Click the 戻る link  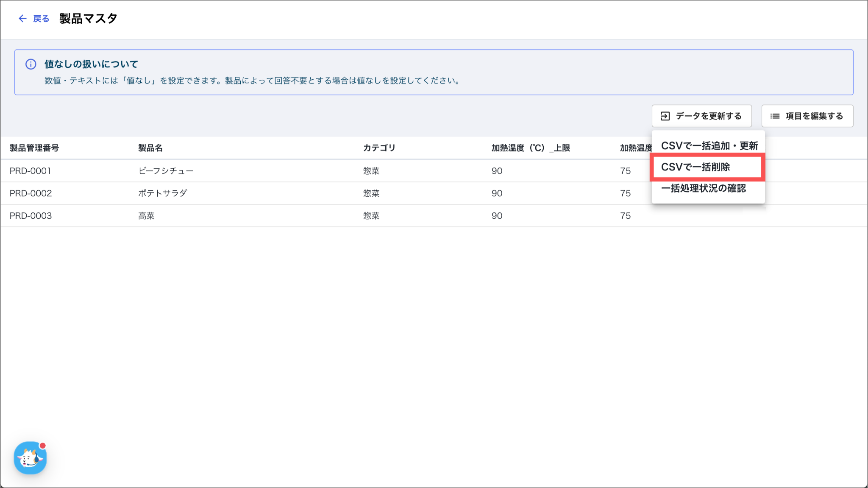41,18
